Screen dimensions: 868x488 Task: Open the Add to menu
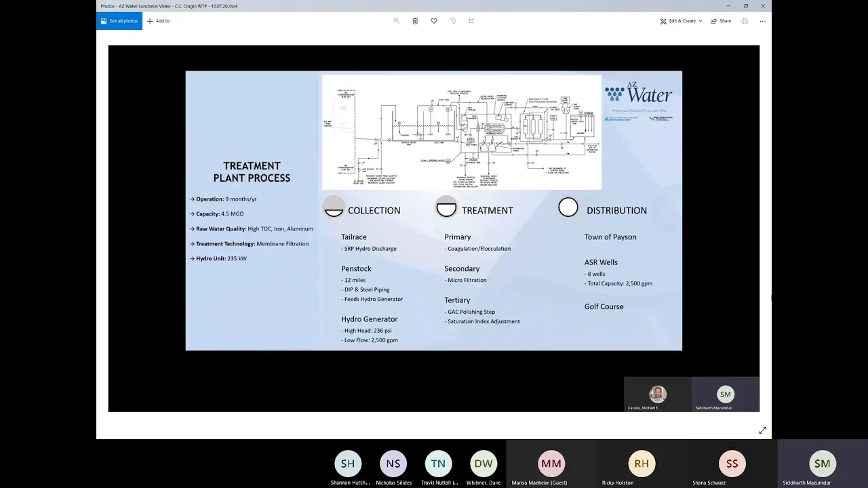click(x=158, y=21)
